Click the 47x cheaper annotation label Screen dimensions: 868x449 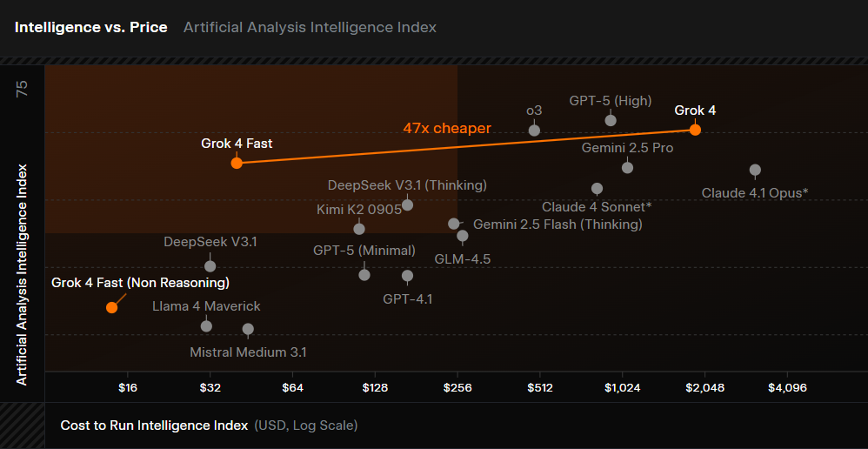pos(447,128)
